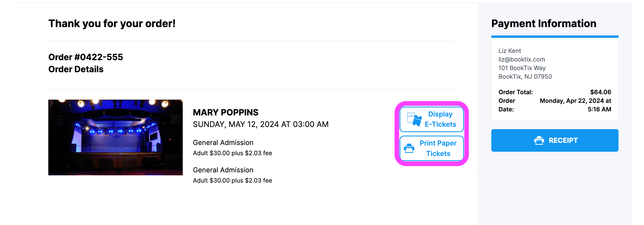Click the 101 BookTix Way address line
This screenshot has height=225, width=644.
522,68
